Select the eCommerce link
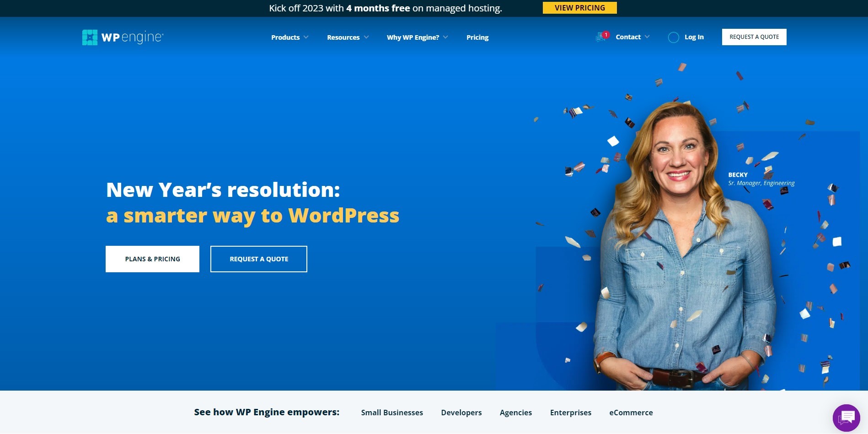This screenshot has height=434, width=868. (631, 413)
